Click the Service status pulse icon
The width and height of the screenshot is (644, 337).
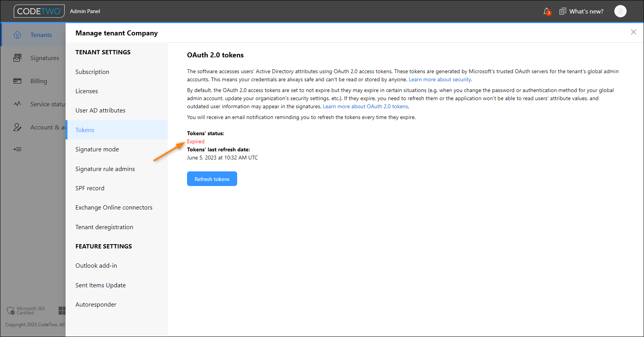[x=17, y=104]
